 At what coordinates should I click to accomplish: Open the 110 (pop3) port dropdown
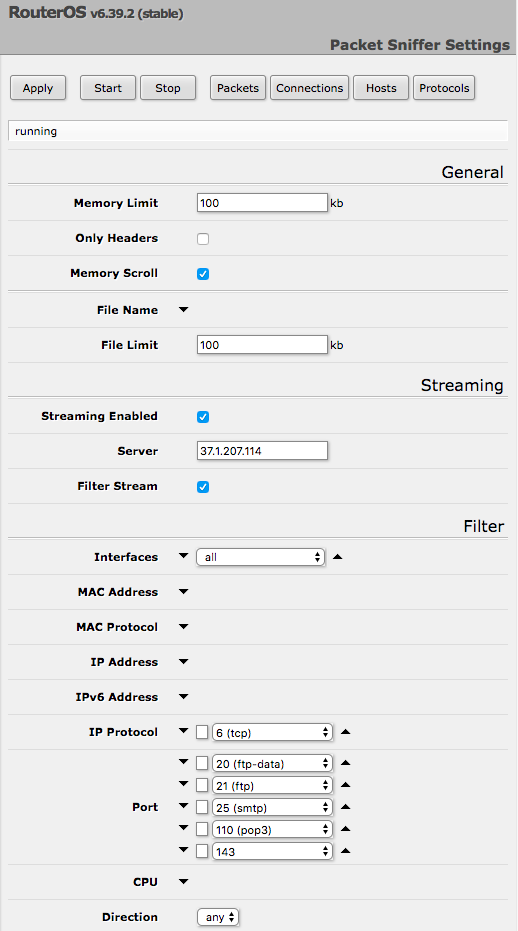pyautogui.click(x=272, y=829)
